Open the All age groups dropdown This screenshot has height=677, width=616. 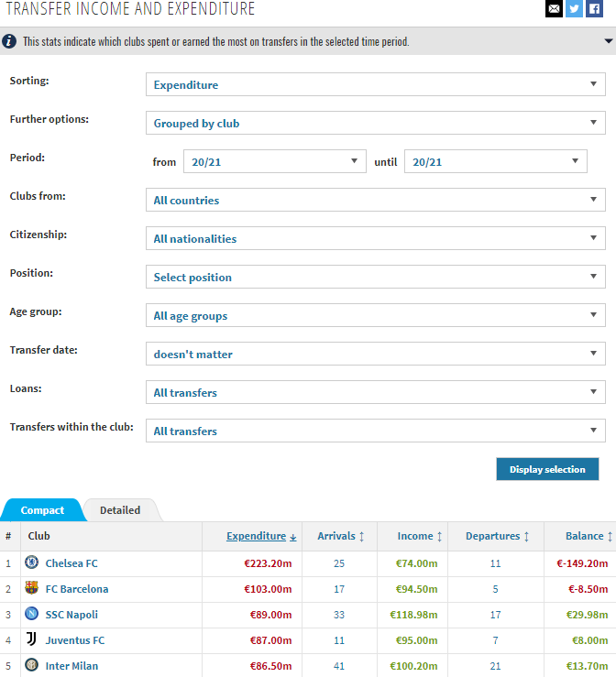pyautogui.click(x=376, y=315)
